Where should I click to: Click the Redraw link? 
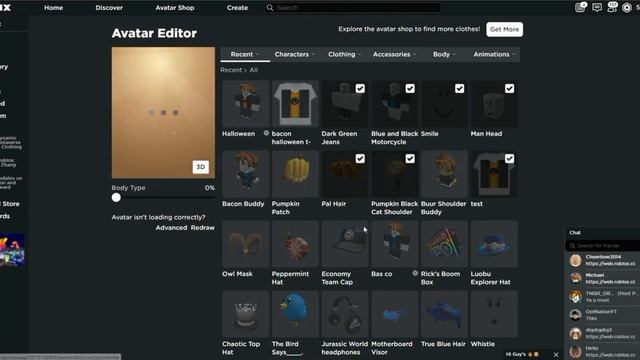(x=202, y=227)
